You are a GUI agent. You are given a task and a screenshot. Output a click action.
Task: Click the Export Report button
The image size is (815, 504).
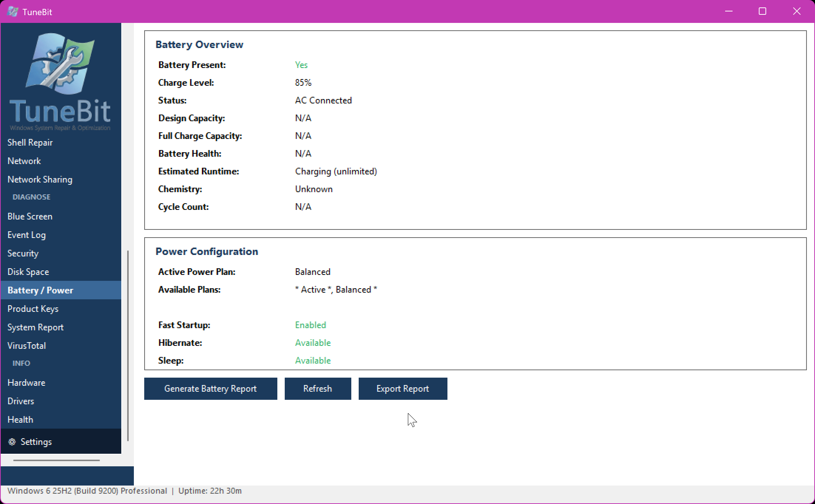tap(403, 388)
